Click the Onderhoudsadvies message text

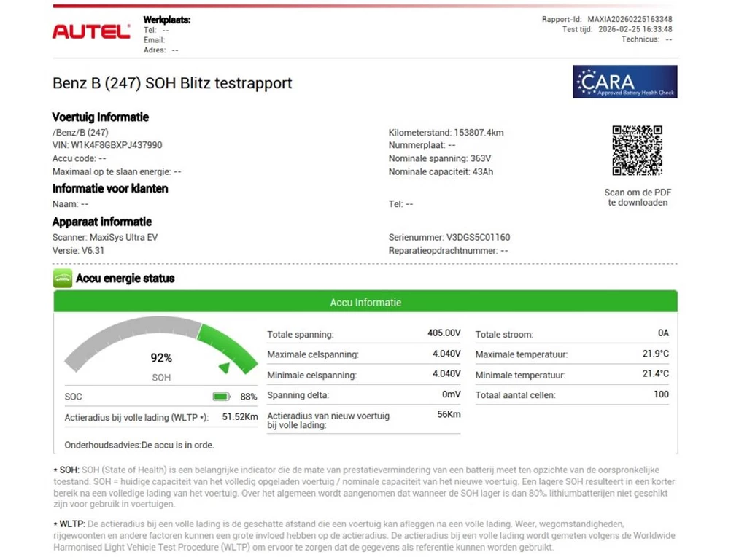point(139,444)
